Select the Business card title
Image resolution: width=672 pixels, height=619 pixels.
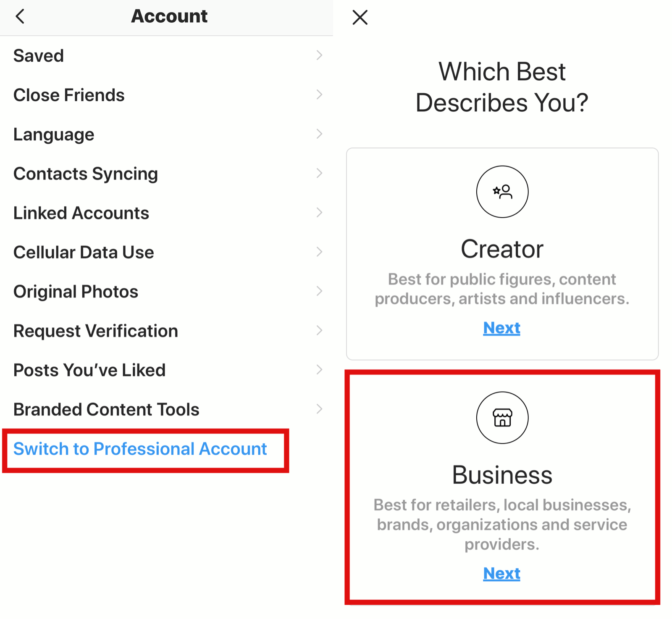click(x=502, y=475)
